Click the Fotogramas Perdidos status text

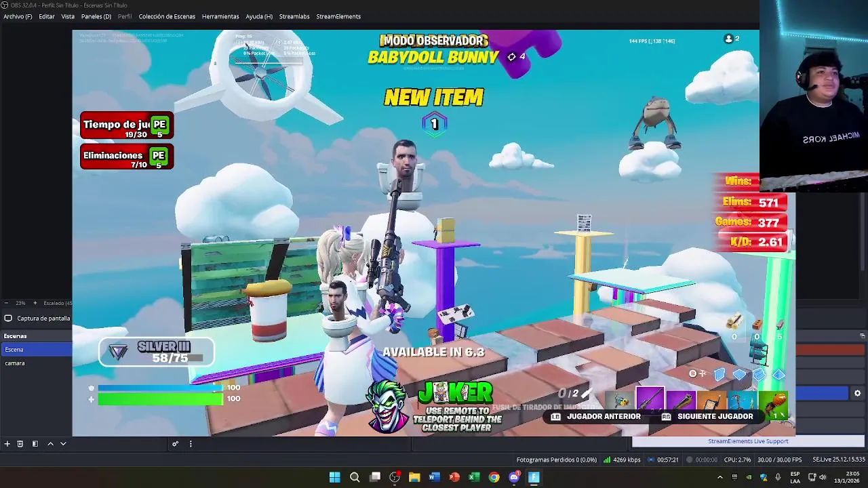tap(557, 460)
